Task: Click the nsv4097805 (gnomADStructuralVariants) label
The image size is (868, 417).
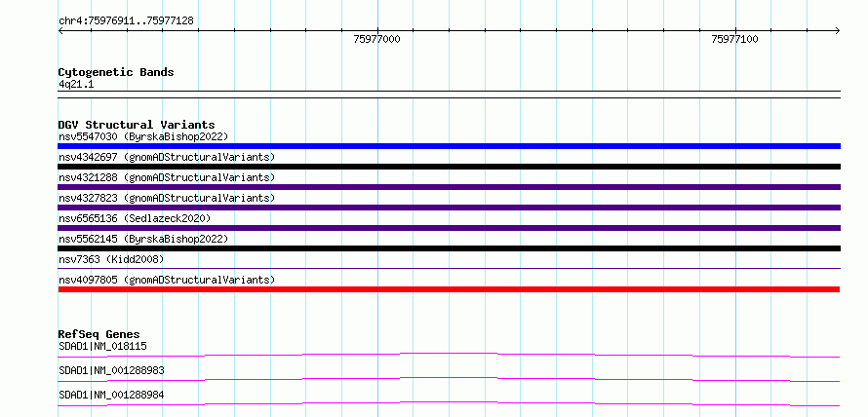Action: [x=167, y=280]
